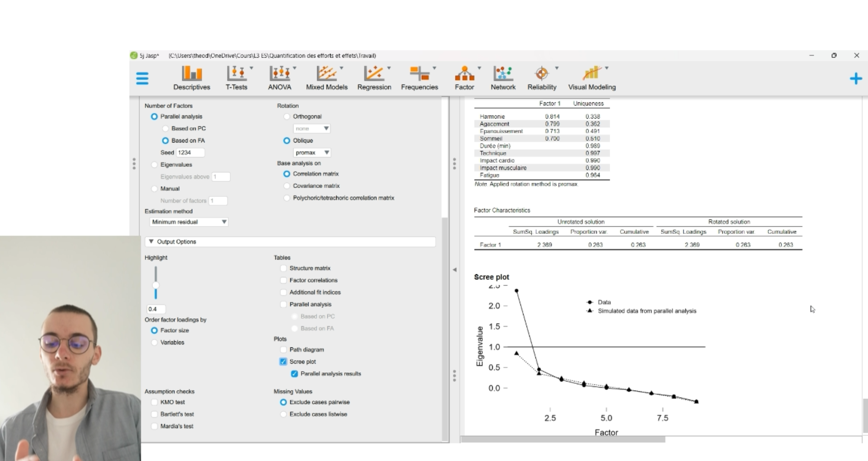868x461 pixels.
Task: Click the Highlight slider handle
Action: (156, 285)
